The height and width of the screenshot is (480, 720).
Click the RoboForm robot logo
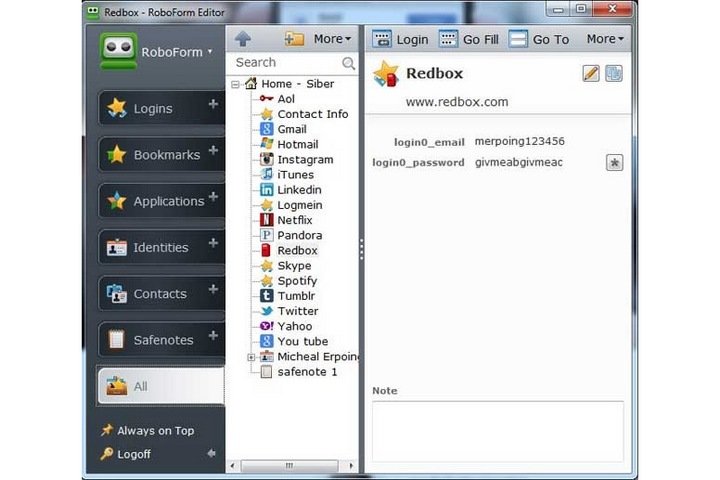[118, 51]
